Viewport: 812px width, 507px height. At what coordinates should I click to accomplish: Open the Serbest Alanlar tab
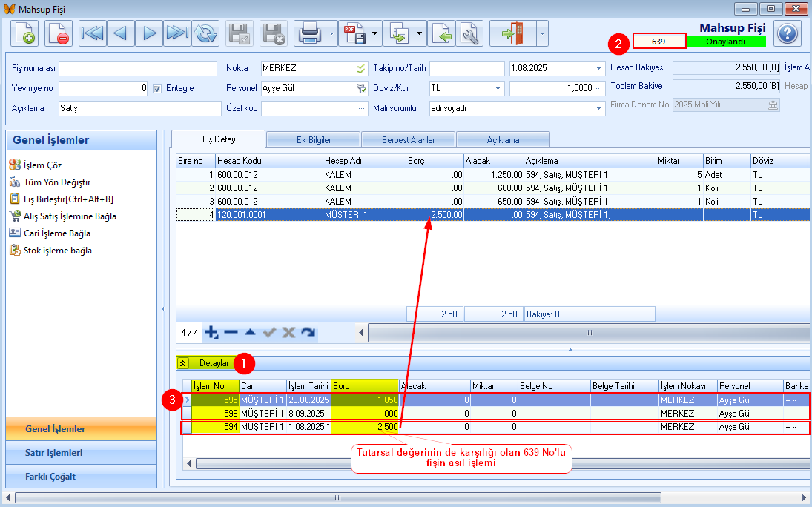[408, 139]
